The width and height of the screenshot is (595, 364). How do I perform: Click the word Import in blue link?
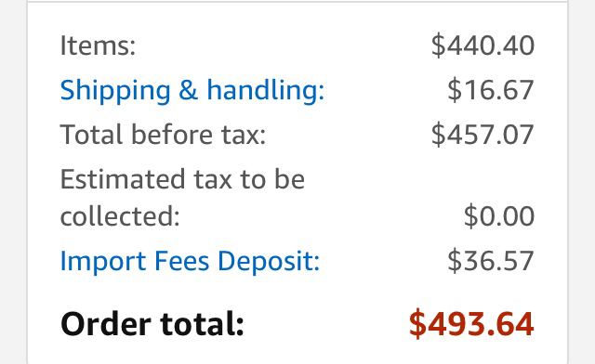pos(103,261)
